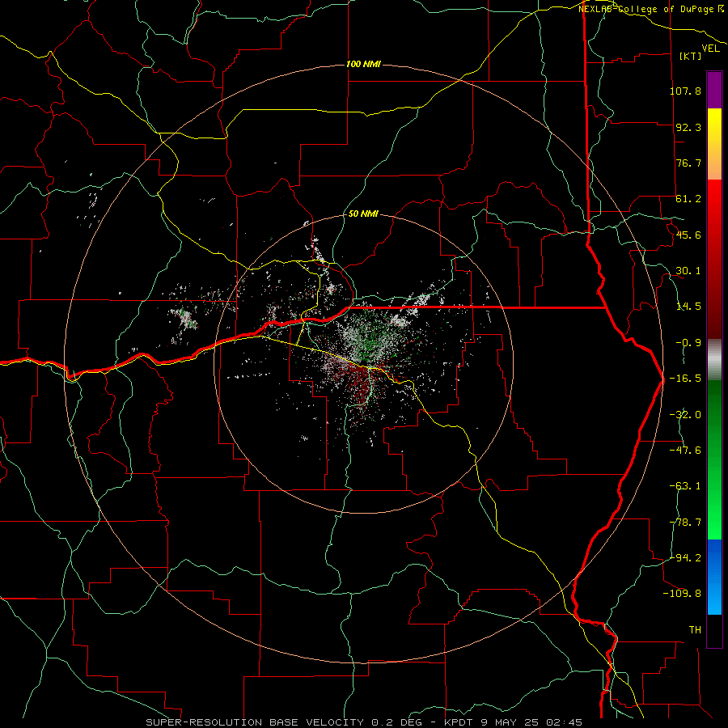
Task: Click the yellow-orange segment of the color bar
Action: pyautogui.click(x=714, y=144)
